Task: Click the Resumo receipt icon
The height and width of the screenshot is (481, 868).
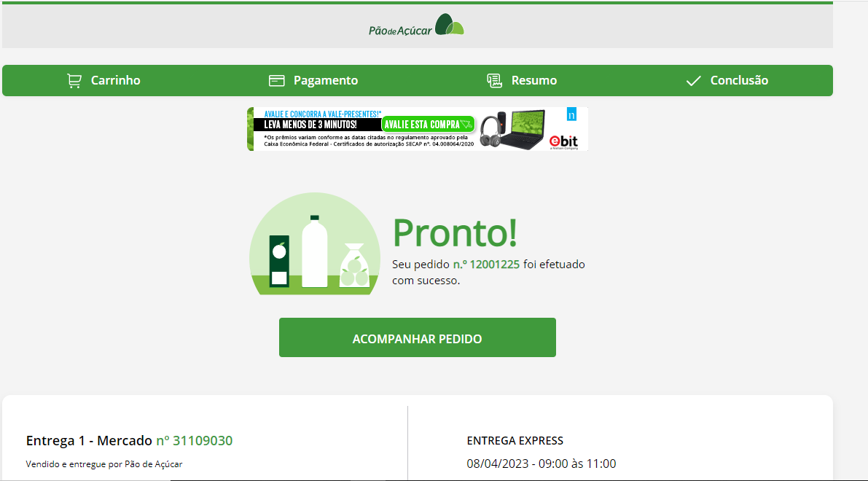Action: coord(494,81)
